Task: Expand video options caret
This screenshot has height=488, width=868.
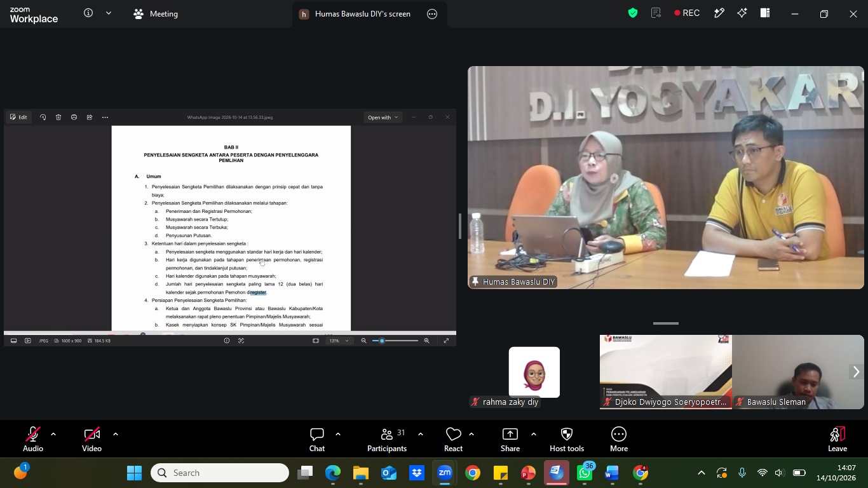Action: 116,434
